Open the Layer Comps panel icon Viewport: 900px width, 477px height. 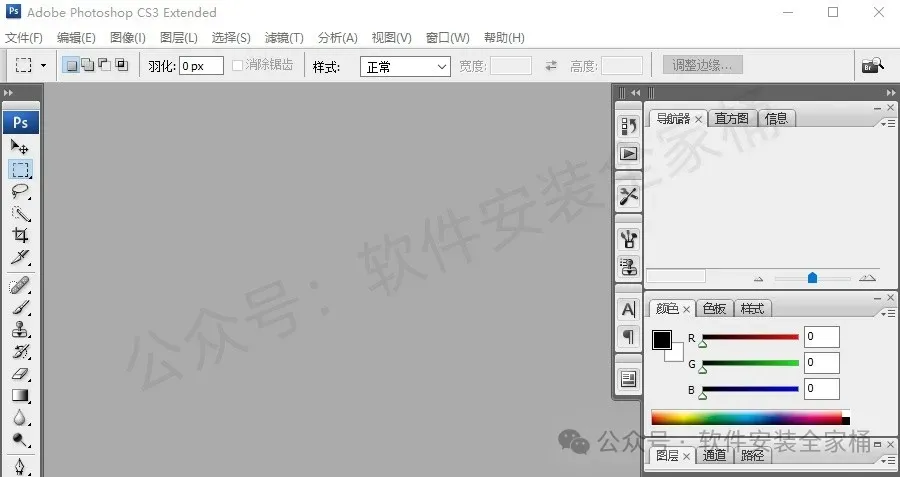coord(629,379)
